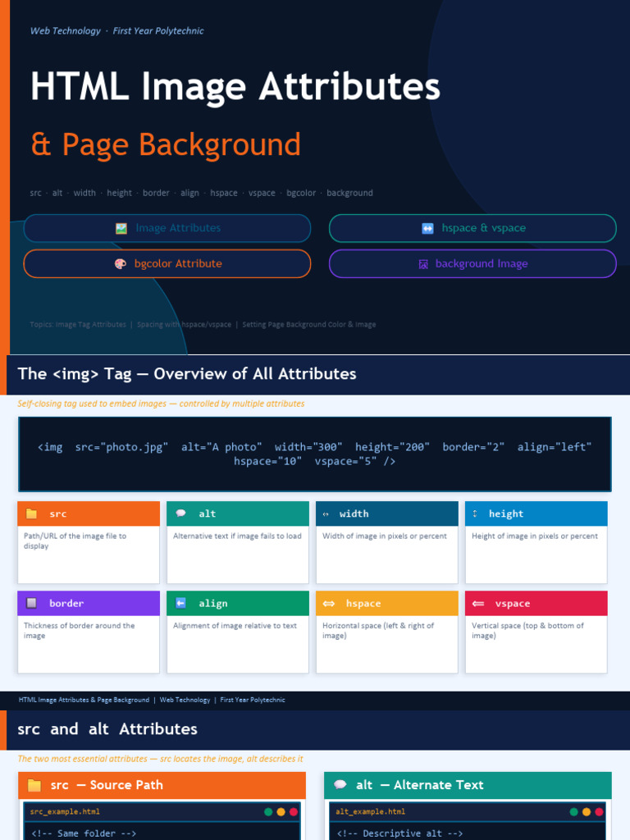Click the attribute keyword list starting with src
The width and height of the screenshot is (630, 840).
click(202, 193)
